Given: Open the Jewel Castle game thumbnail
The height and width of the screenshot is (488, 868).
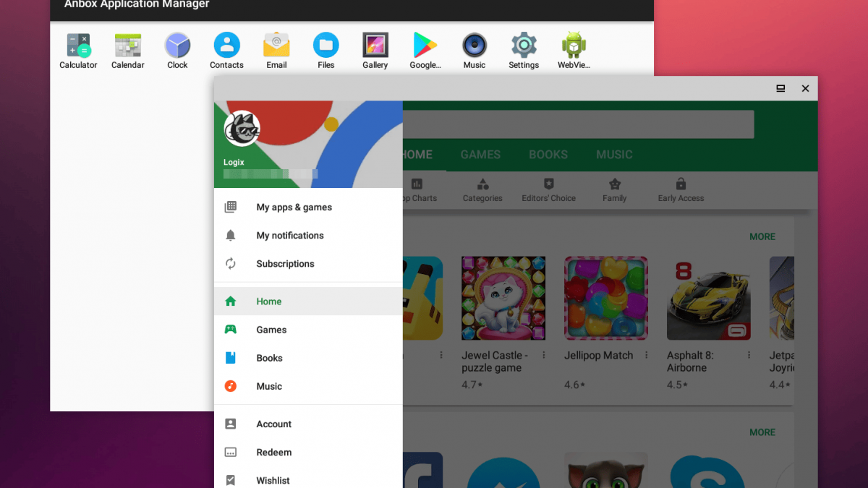Looking at the screenshot, I should (503, 298).
